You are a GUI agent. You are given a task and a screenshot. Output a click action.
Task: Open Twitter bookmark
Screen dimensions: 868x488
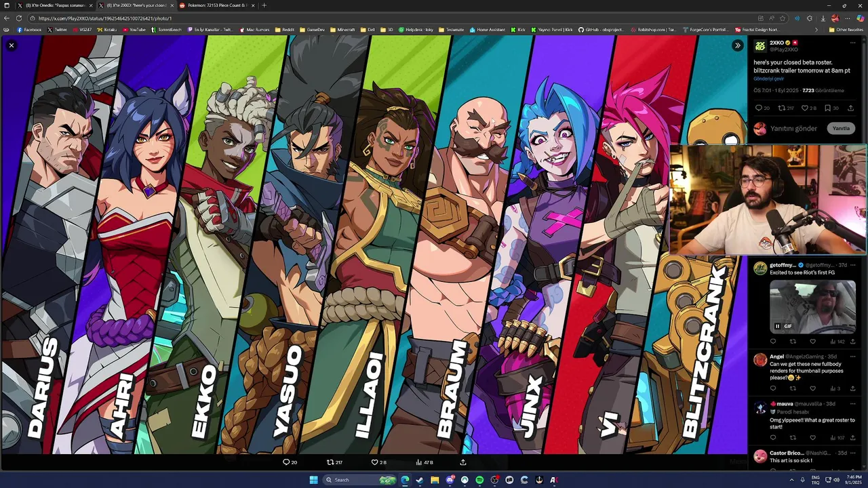tap(57, 30)
